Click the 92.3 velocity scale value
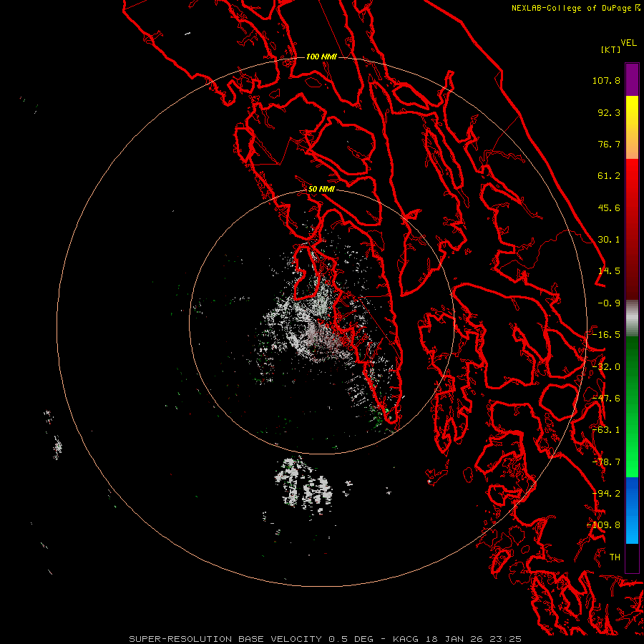 click(609, 112)
